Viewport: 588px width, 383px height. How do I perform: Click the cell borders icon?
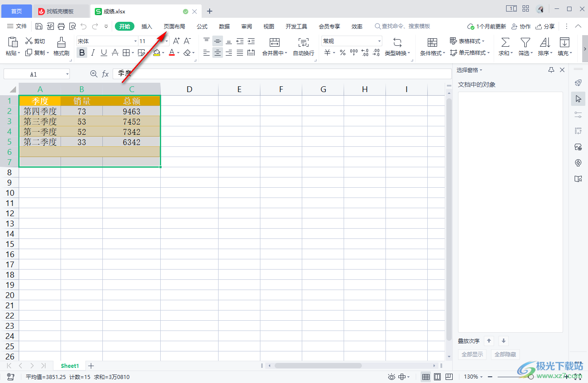(x=126, y=53)
